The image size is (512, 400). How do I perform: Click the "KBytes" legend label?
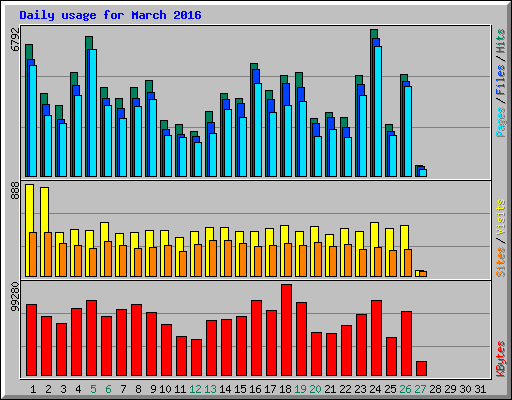coord(501,359)
